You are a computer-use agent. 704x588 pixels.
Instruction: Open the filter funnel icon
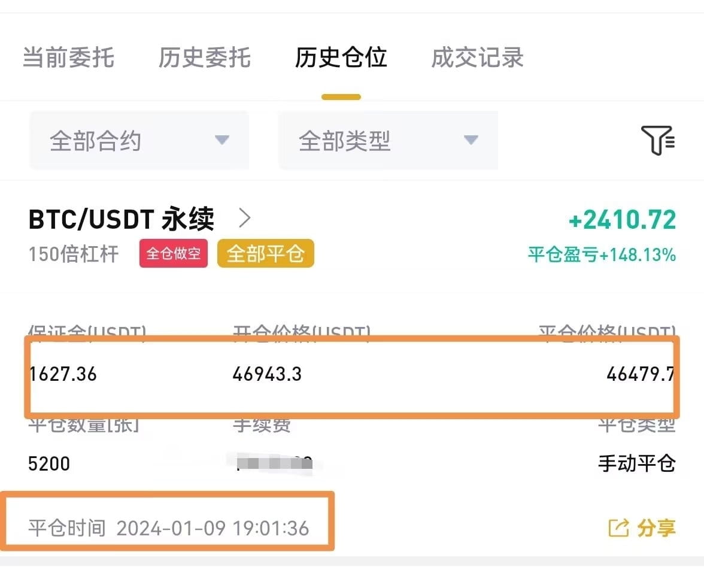(x=658, y=140)
